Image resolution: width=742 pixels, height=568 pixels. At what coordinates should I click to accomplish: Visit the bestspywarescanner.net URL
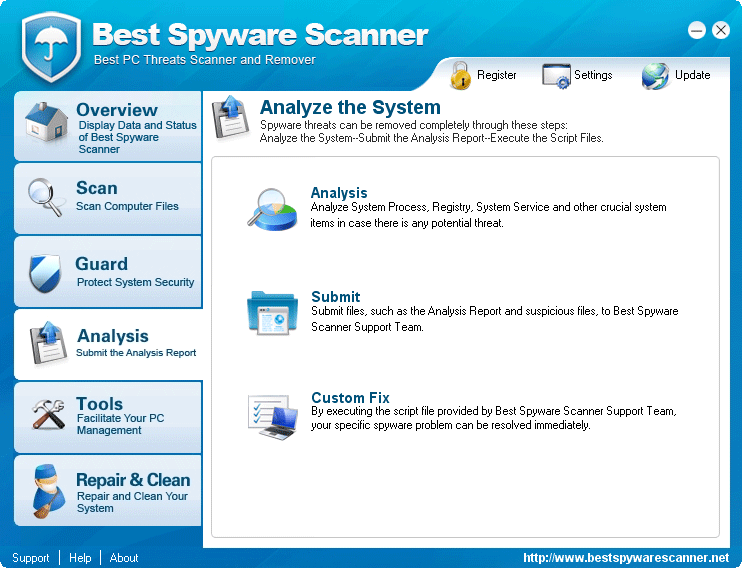[626, 558]
